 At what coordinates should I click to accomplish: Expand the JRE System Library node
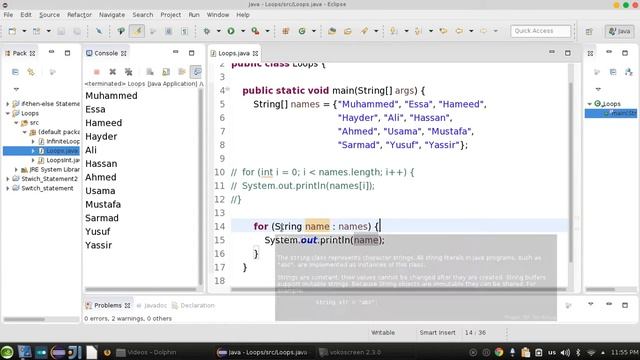point(16,169)
